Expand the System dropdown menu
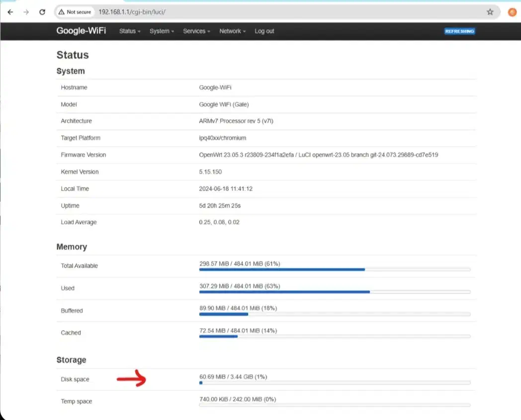Image resolution: width=521 pixels, height=420 pixels. [162, 31]
